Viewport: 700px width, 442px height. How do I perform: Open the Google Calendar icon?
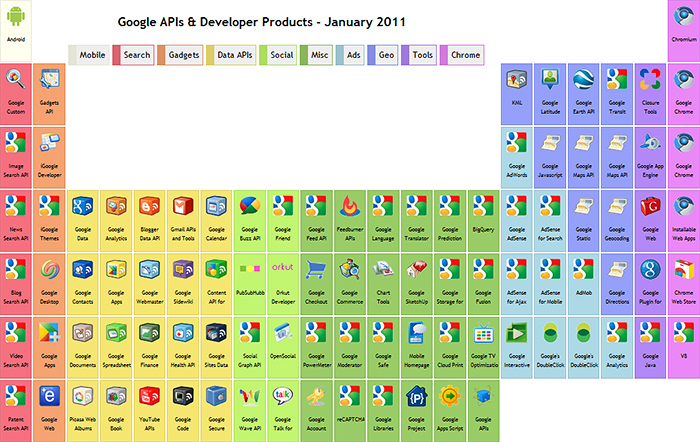point(216,206)
